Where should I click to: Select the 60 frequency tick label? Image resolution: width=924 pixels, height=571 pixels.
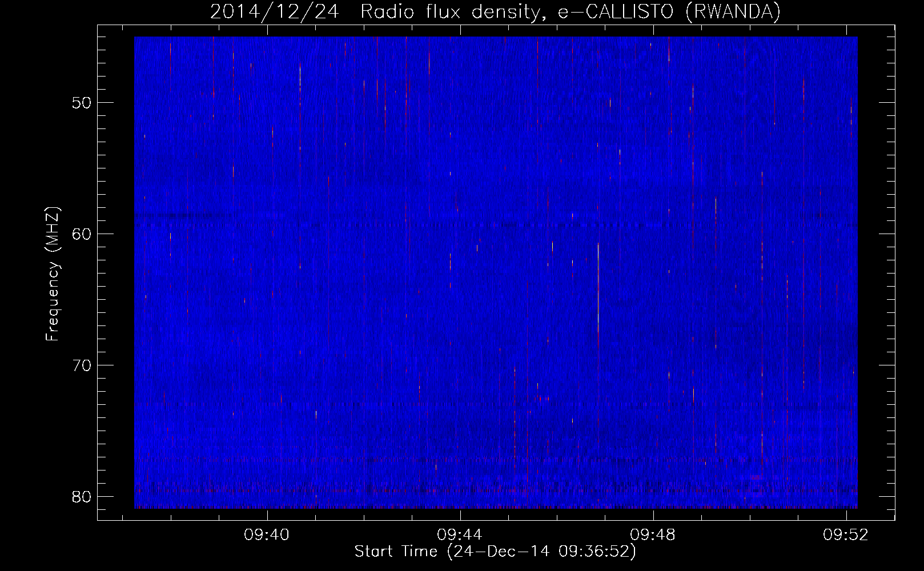[x=82, y=234]
